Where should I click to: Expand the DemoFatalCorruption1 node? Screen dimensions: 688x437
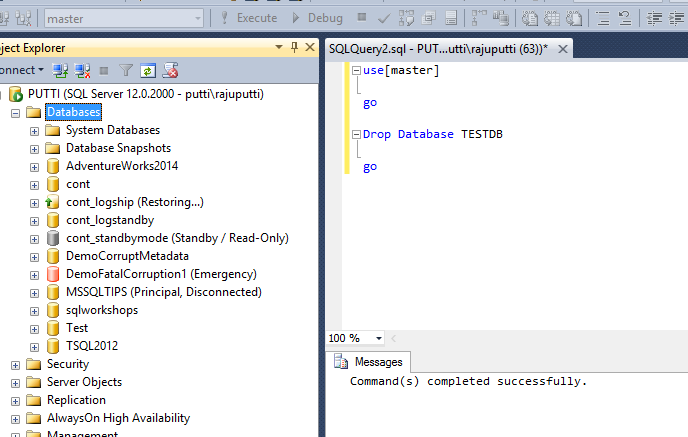pos(34,275)
